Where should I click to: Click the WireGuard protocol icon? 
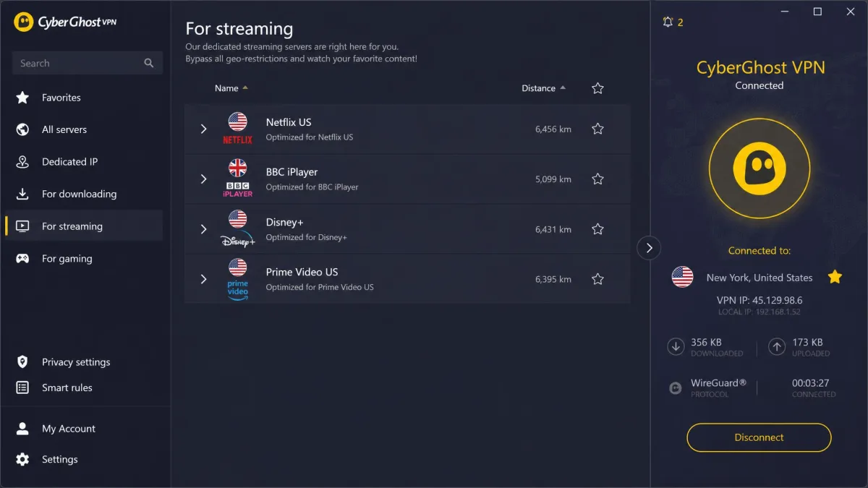(676, 388)
